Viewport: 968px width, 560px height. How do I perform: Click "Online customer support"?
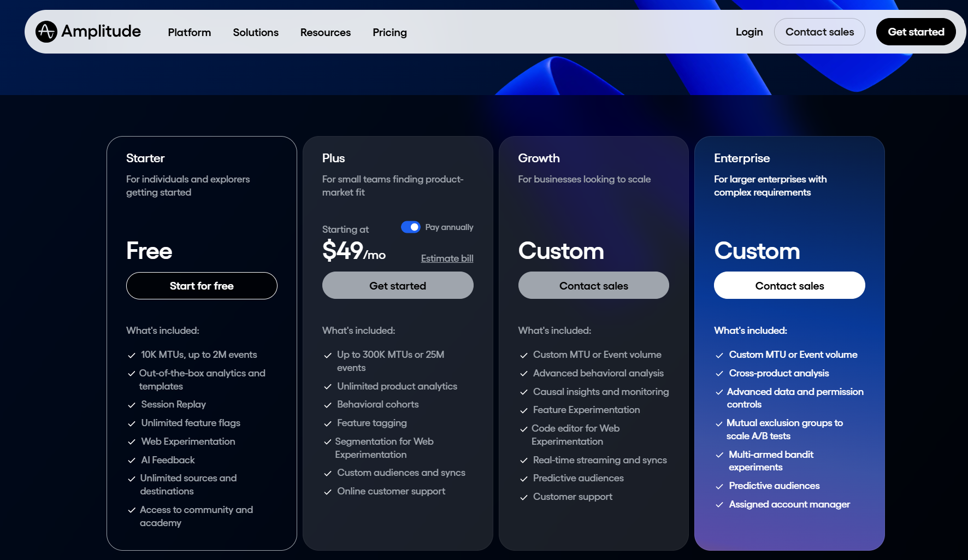(391, 491)
